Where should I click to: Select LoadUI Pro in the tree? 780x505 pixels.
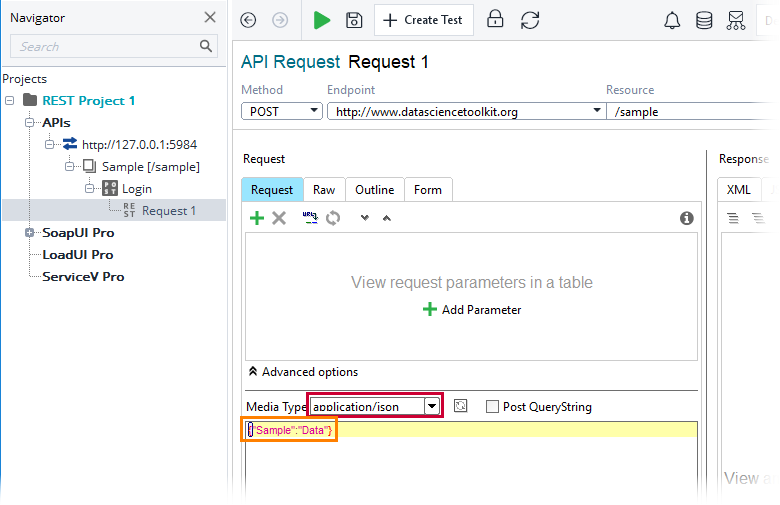78,255
